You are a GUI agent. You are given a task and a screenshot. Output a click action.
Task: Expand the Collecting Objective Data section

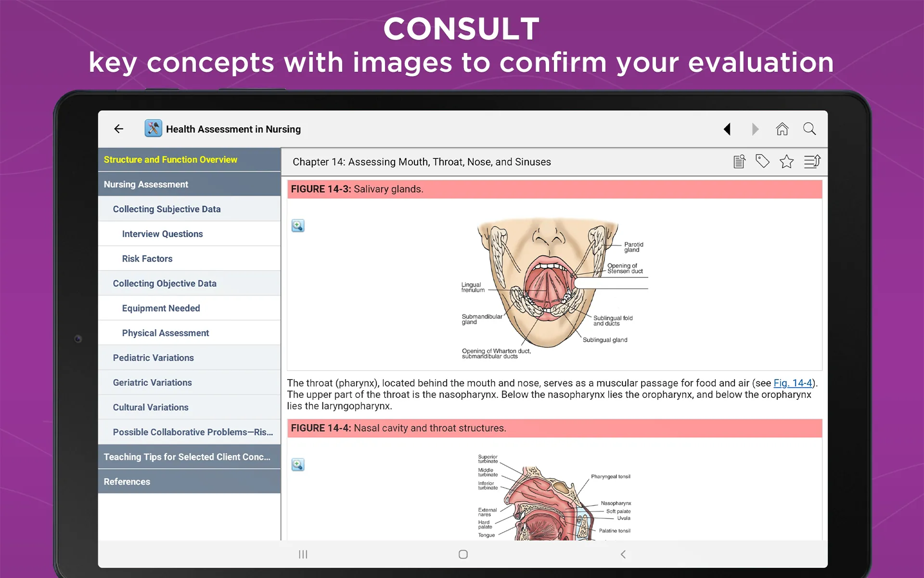pos(165,283)
